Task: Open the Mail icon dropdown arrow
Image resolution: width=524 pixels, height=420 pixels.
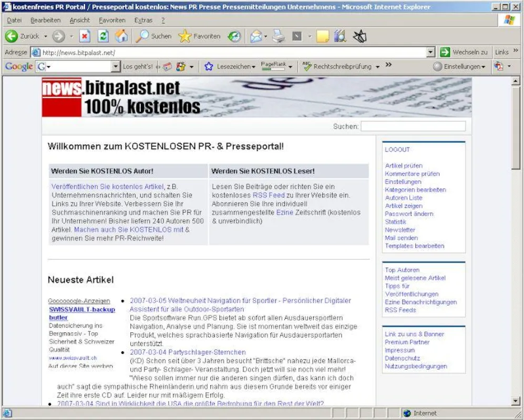Action: 265,36
